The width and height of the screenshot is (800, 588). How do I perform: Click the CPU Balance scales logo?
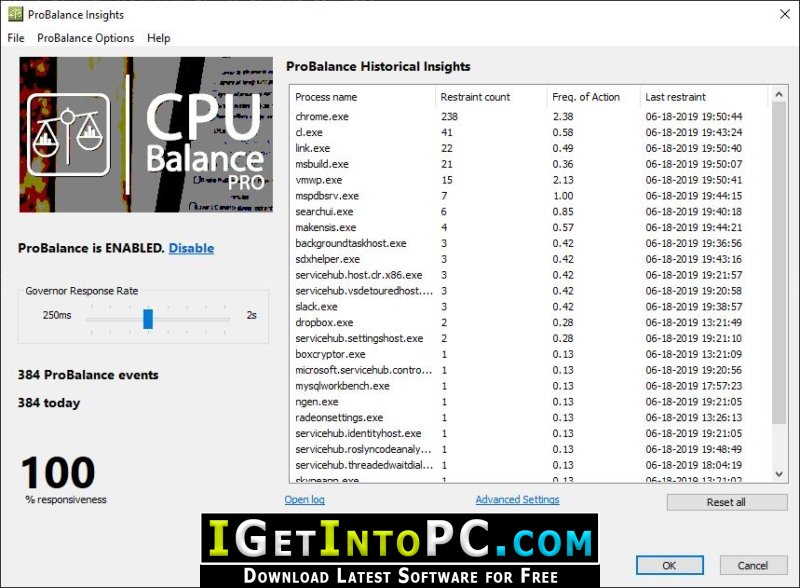pyautogui.click(x=68, y=134)
